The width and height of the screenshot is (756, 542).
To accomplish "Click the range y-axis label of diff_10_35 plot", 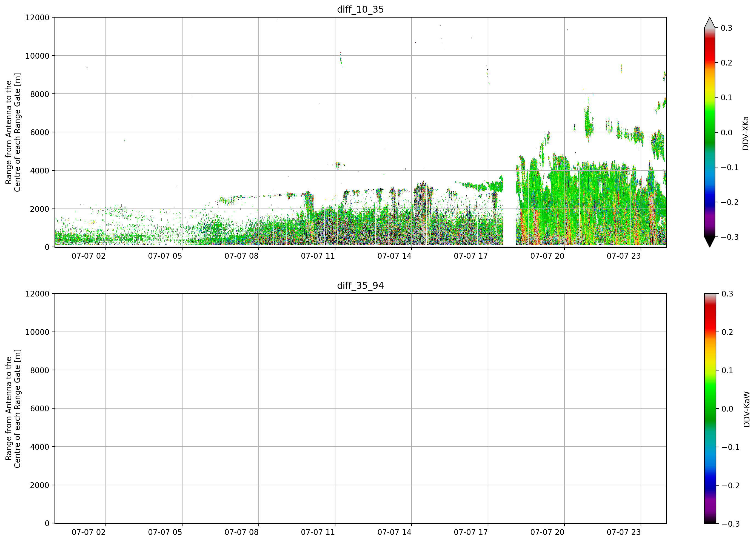I will click(x=13, y=132).
